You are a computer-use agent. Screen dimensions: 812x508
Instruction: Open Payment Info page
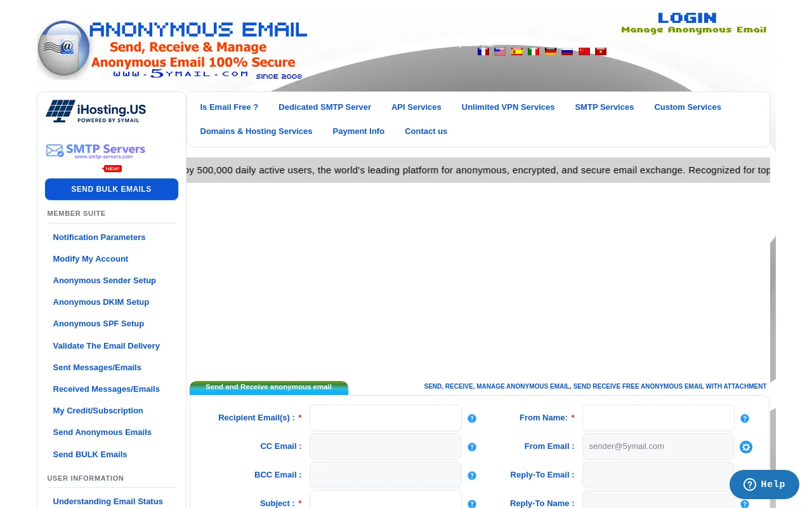(x=358, y=131)
